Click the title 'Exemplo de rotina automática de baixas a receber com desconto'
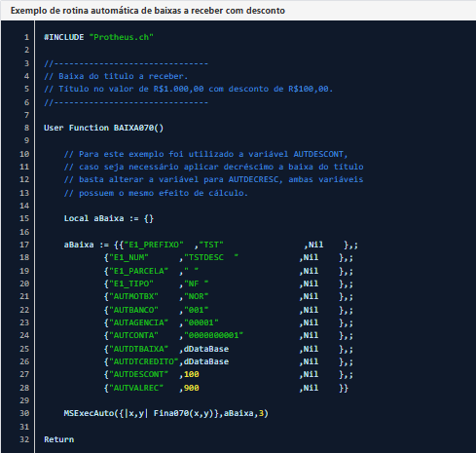 point(148,11)
